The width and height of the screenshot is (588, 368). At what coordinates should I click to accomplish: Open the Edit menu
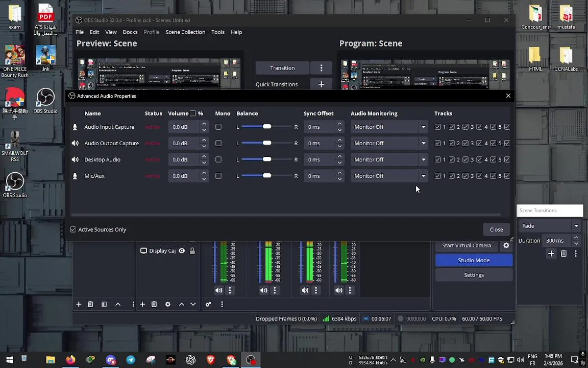(94, 32)
